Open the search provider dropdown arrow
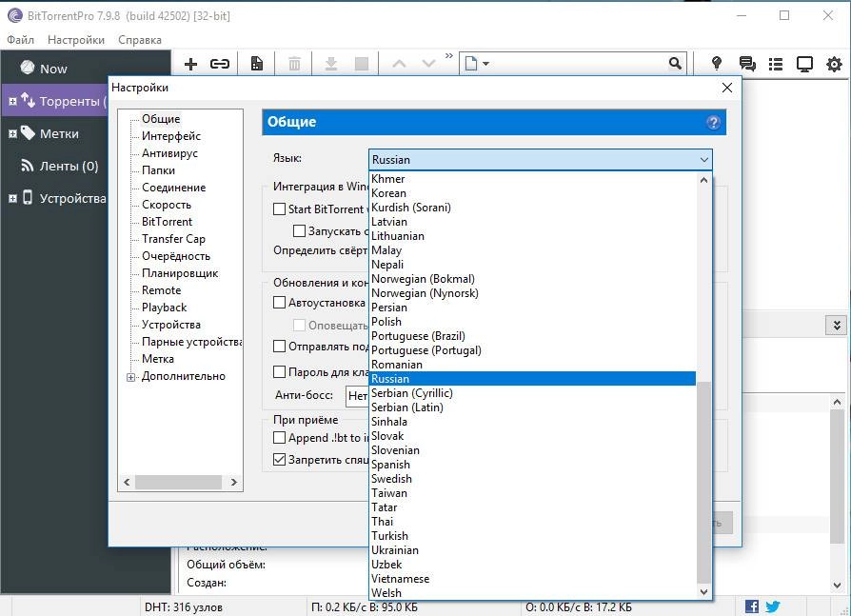This screenshot has width=851, height=616. (485, 64)
